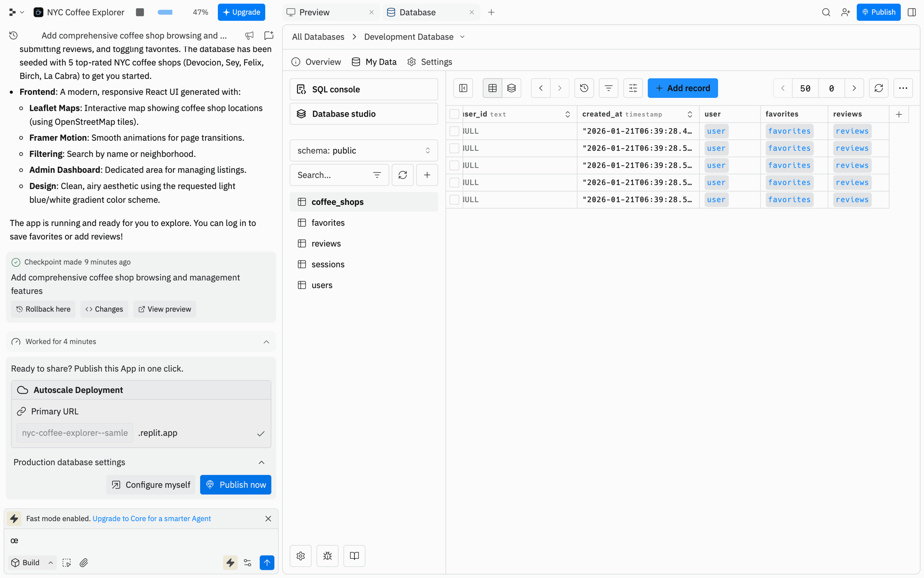This screenshot has height=578, width=924.
Task: Open the documentation book icon
Action: [x=354, y=556]
